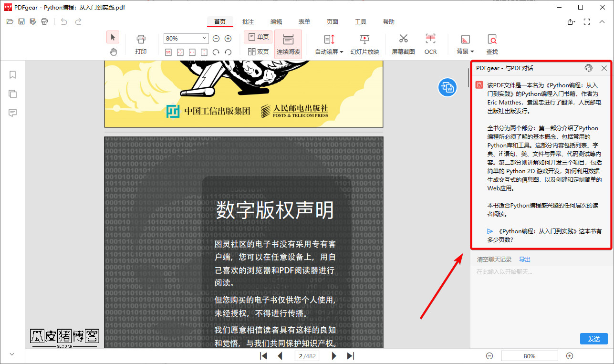Open the 自动滚屏 auto scroll dropdown
The height and width of the screenshot is (364, 614).
(x=329, y=44)
